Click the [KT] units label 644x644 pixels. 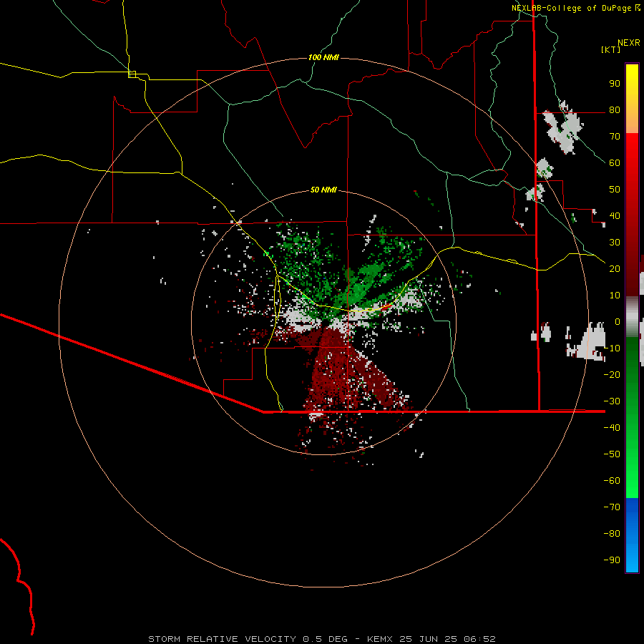(611, 49)
